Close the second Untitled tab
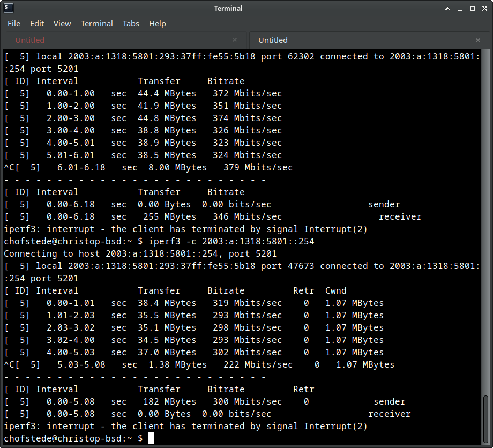493x448 pixels. pos(478,40)
